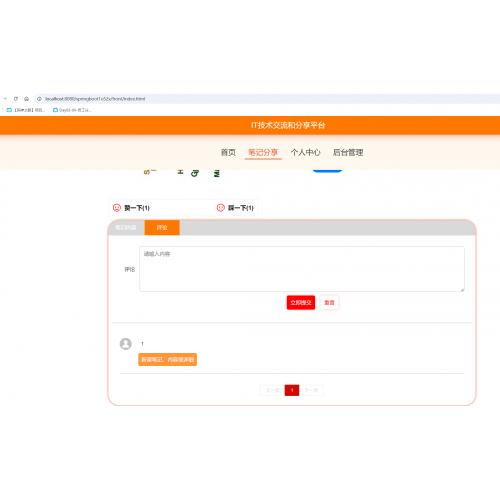Screen dimensions: 500x500
Task: Click the commenter's gray avatar icon
Action: tap(126, 344)
